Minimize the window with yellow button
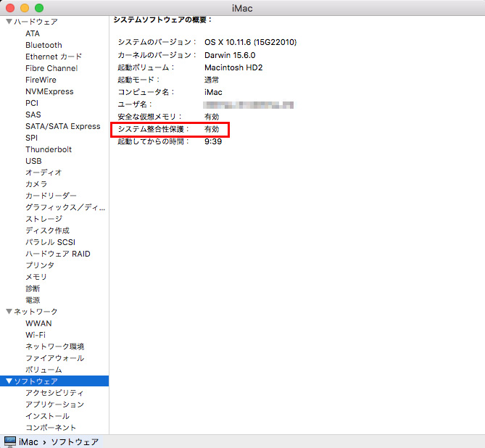The width and height of the screenshot is (485, 448). click(25, 8)
